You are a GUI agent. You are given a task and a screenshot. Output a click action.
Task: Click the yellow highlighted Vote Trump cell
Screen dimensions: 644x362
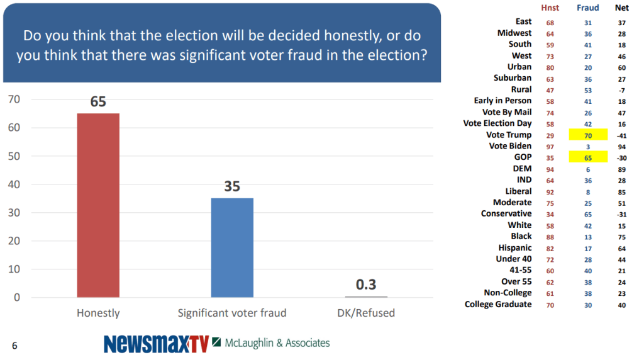click(x=588, y=135)
